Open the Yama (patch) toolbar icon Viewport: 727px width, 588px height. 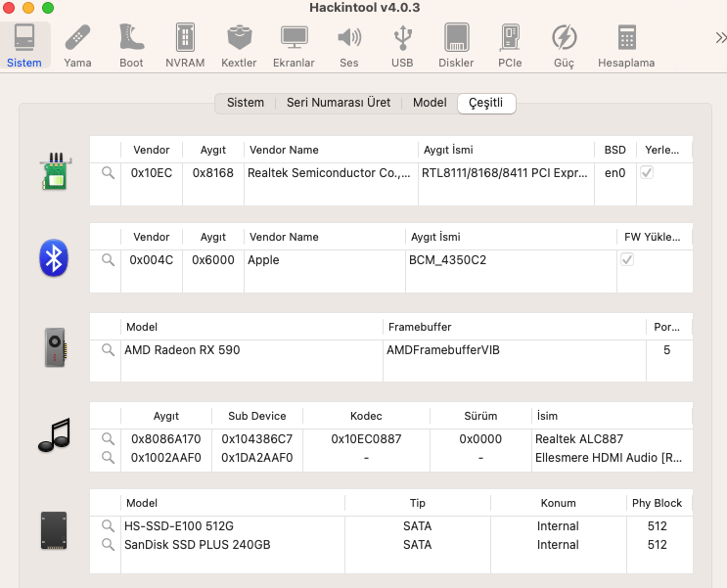coord(77,46)
